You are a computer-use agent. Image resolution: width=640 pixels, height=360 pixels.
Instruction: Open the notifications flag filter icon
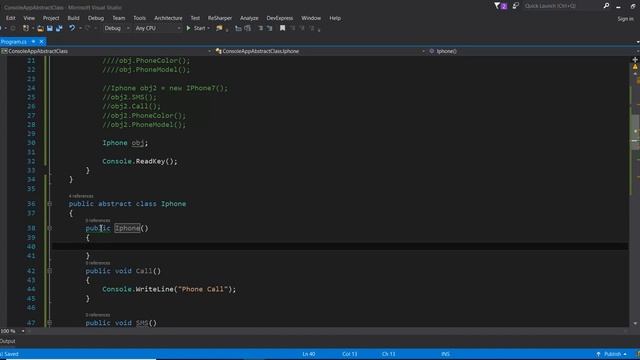point(497,6)
